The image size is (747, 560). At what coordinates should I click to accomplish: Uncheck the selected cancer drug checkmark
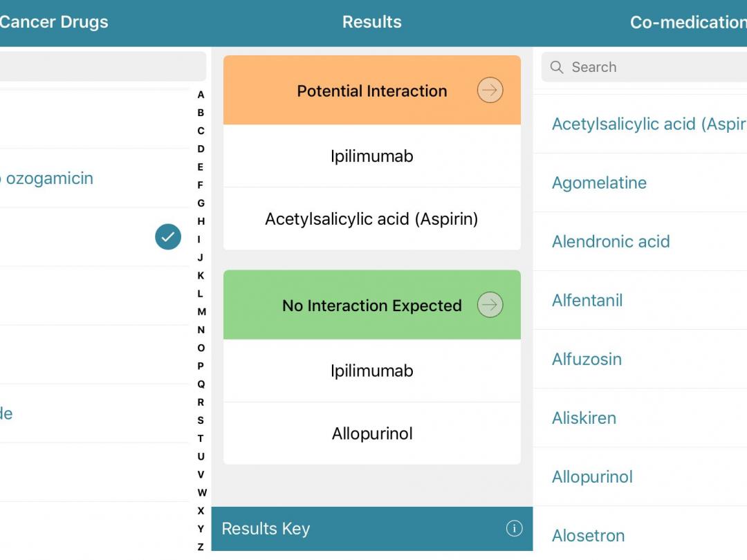168,237
